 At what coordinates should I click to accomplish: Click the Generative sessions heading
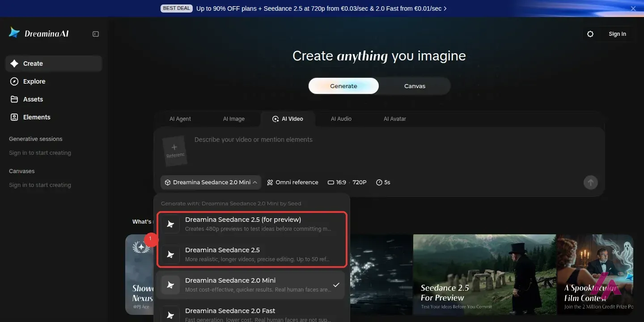point(36,139)
